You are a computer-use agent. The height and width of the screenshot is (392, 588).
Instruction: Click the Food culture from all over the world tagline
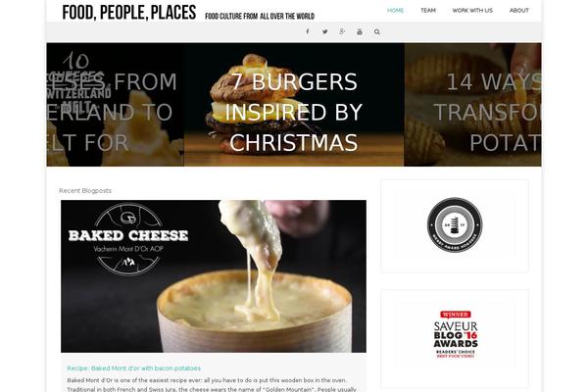click(260, 16)
